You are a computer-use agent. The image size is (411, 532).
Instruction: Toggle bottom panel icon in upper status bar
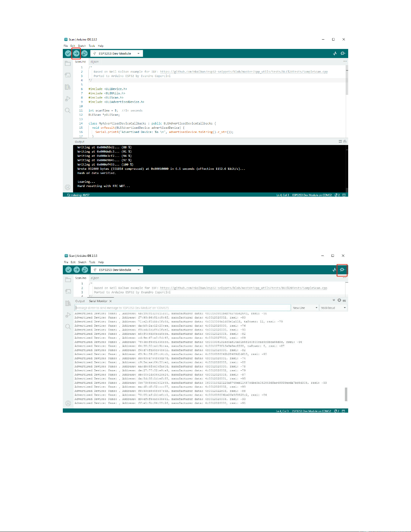pyautogui.click(x=344, y=195)
